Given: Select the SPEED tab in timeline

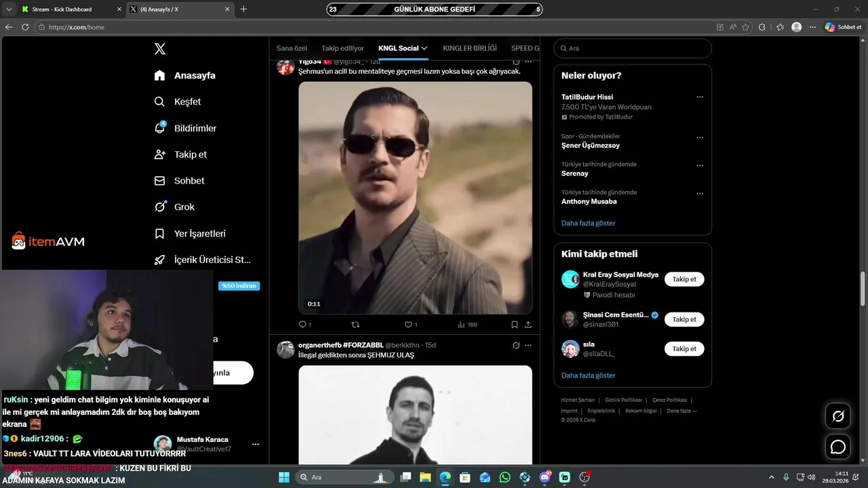Looking at the screenshot, I should (526, 48).
